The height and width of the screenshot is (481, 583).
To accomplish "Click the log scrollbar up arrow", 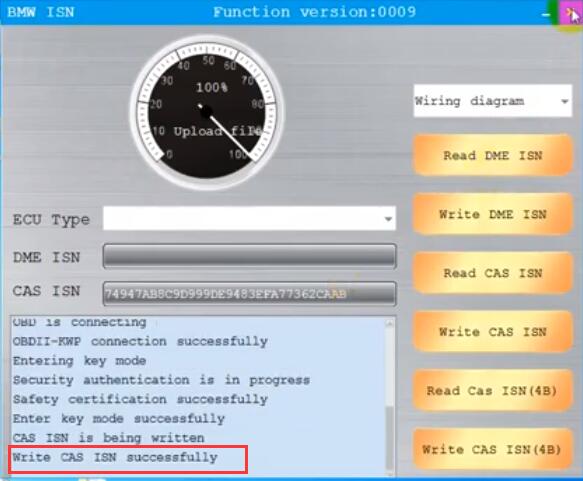I will tap(390, 324).
